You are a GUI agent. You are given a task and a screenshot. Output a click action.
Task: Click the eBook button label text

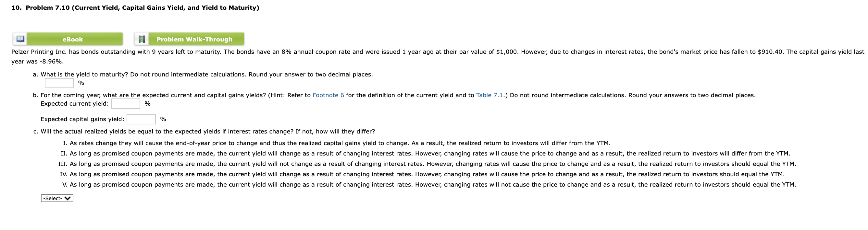pos(72,39)
